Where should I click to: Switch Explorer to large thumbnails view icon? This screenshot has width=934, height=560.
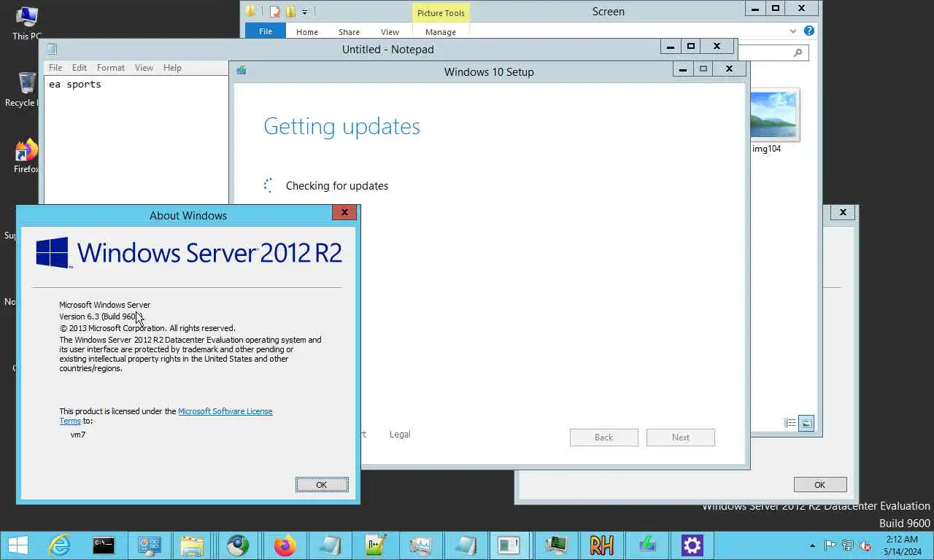click(x=806, y=423)
